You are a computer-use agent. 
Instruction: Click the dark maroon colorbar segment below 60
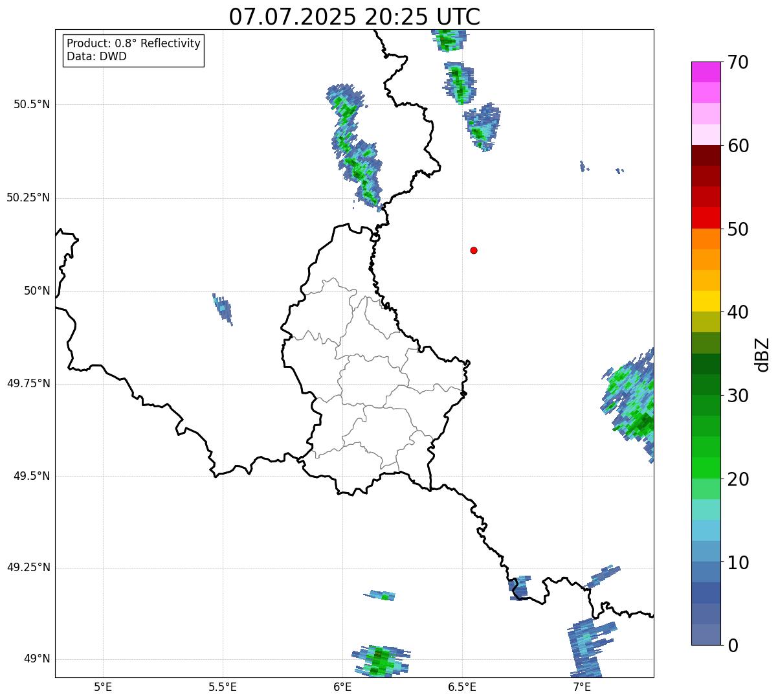[x=706, y=155]
